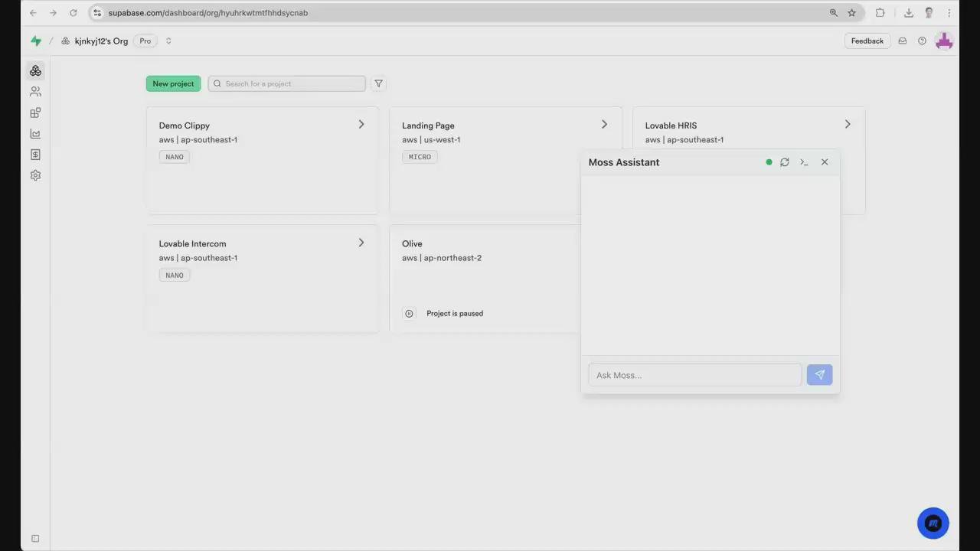The height and width of the screenshot is (551, 980).
Task: Click the New project button
Action: pos(173,83)
